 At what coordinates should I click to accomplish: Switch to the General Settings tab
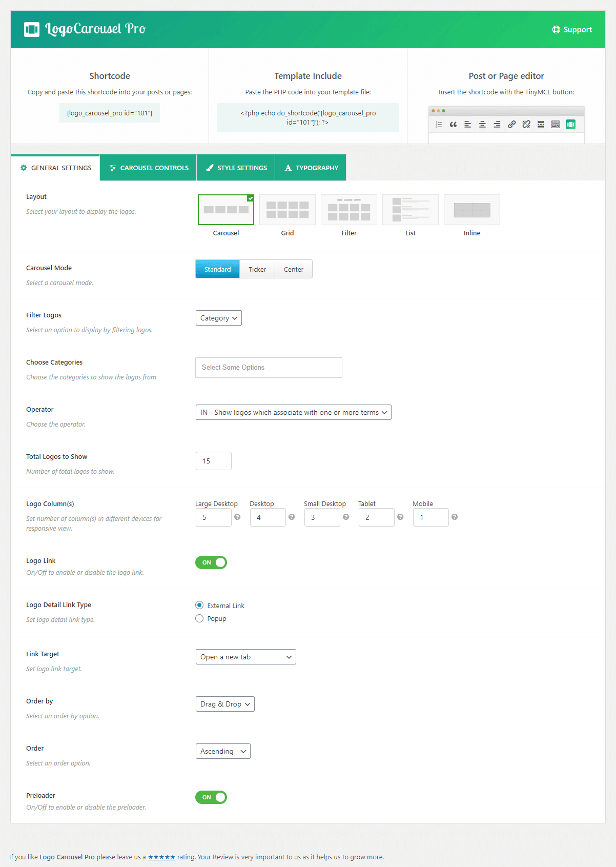coord(56,168)
